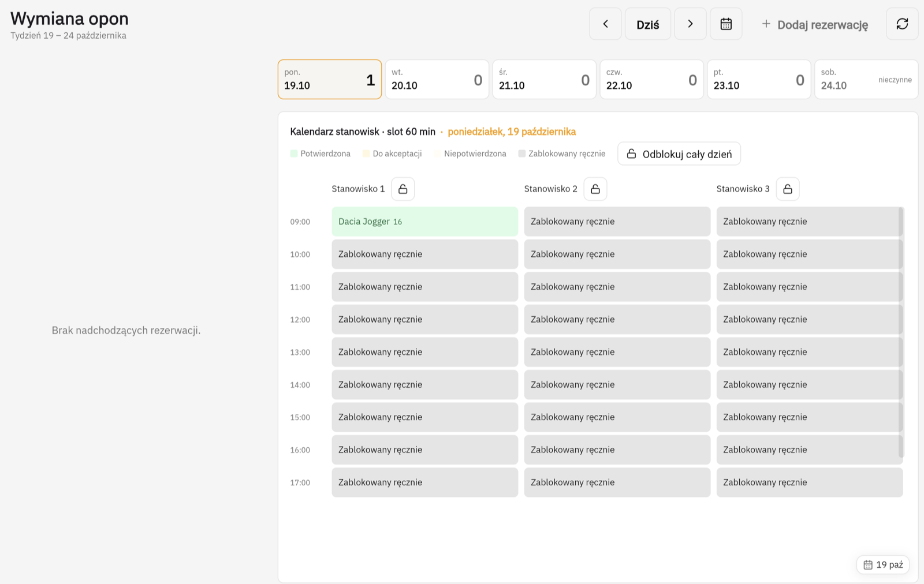The height and width of the screenshot is (584, 924).
Task: Click the schedule vertical scrollbar
Action: (901, 332)
